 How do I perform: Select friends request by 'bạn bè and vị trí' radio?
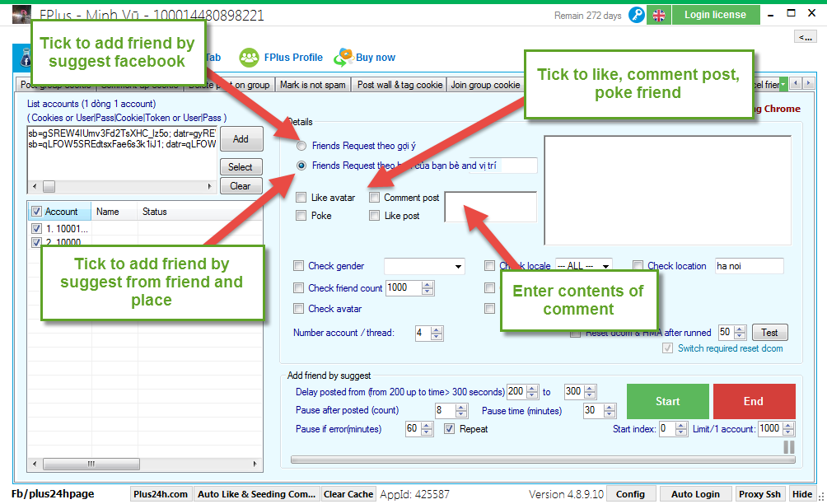point(301,166)
